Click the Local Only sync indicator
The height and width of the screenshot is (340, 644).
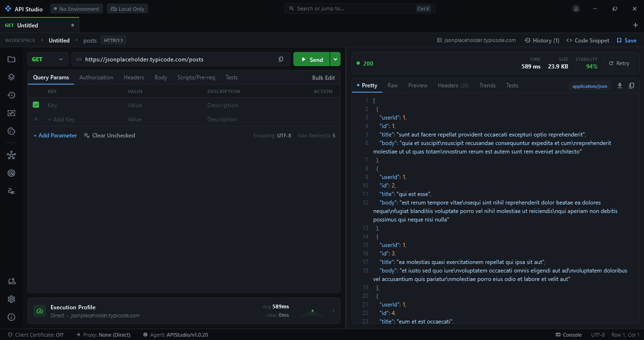[127, 9]
